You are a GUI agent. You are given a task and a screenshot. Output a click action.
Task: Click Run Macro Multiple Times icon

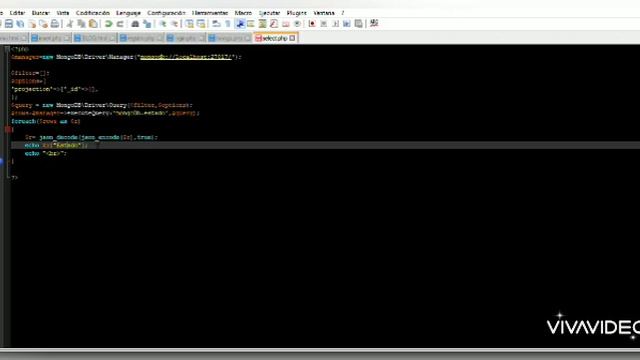pos(347,24)
